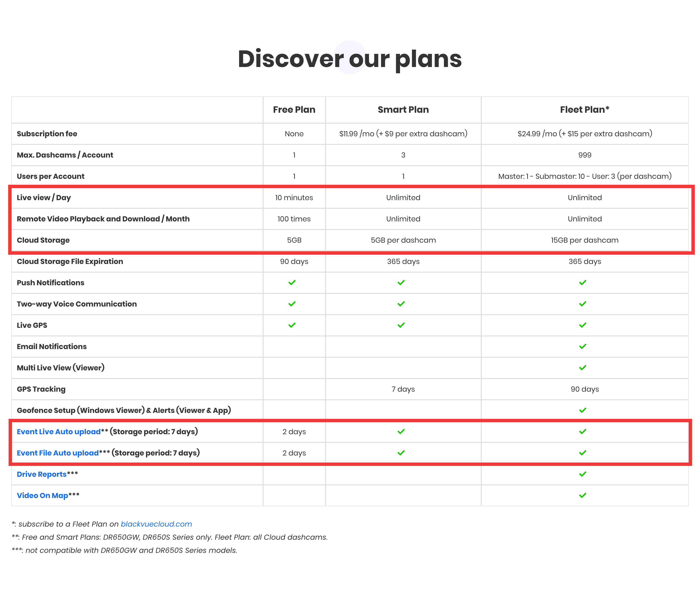700x597 pixels.
Task: Click Push Notifications checkmark under Free Plan
Action: (x=292, y=283)
